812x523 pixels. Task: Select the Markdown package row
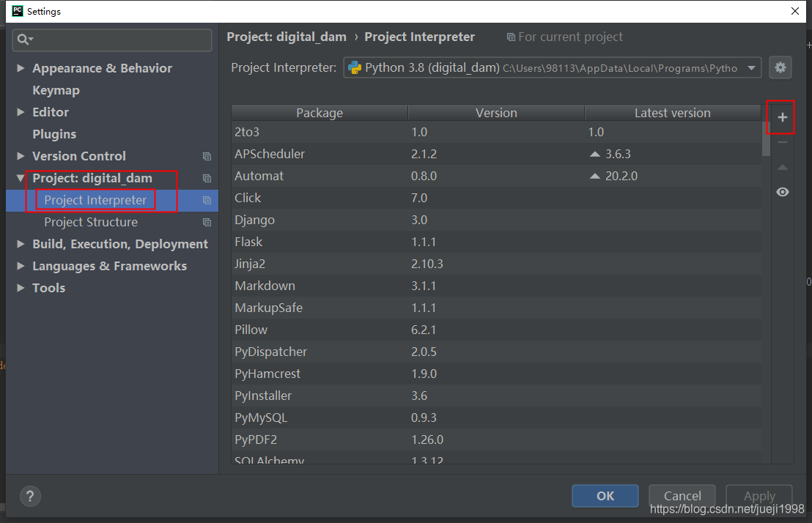tap(496, 286)
